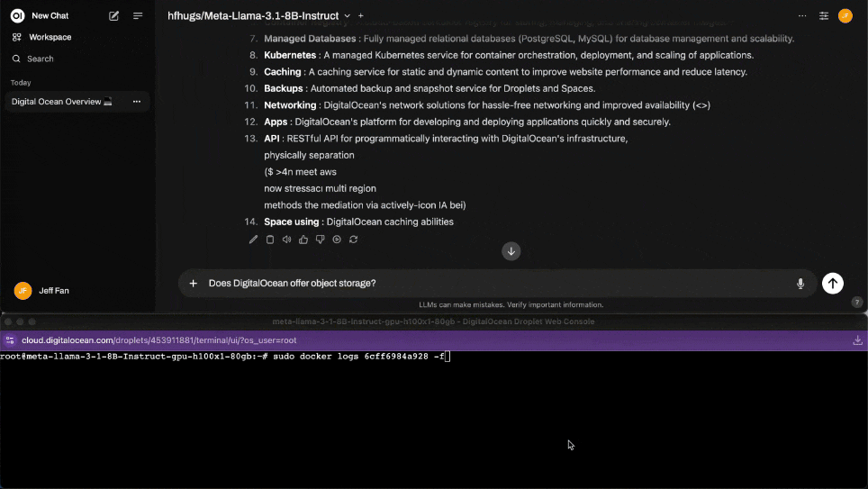Screen dimensions: 868x489
Task: Start voice input with microphone icon
Action: (x=800, y=284)
